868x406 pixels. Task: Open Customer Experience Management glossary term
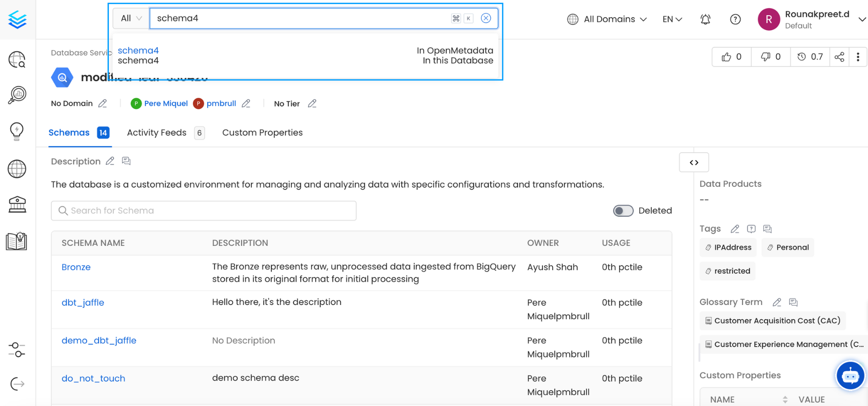784,344
